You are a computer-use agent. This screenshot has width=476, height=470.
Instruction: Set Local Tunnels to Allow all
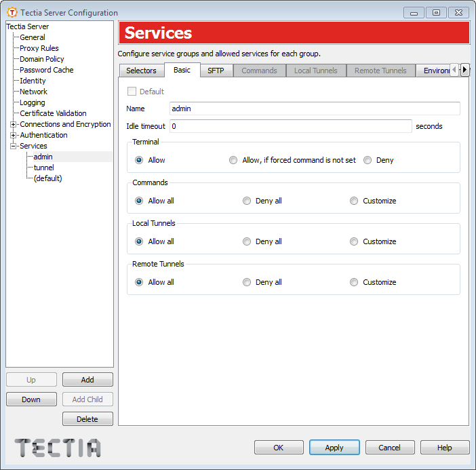pyautogui.click(x=139, y=241)
